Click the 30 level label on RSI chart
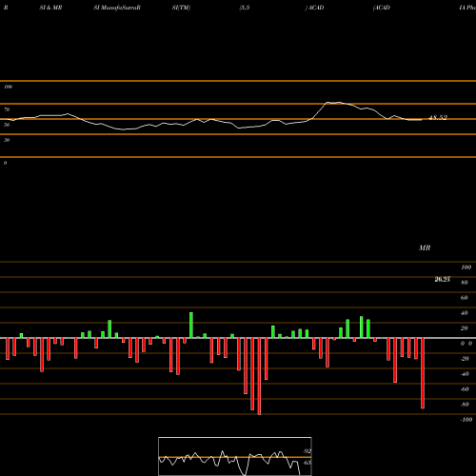 [x=7, y=140]
